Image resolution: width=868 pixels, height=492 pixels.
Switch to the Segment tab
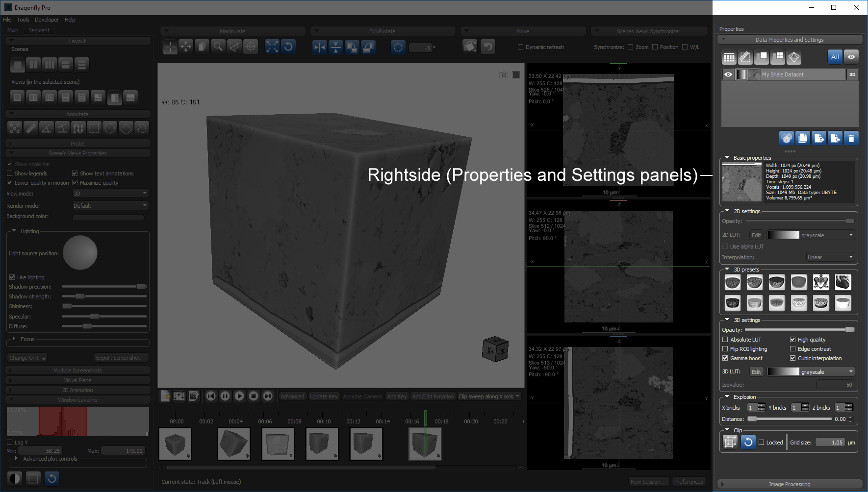[39, 30]
